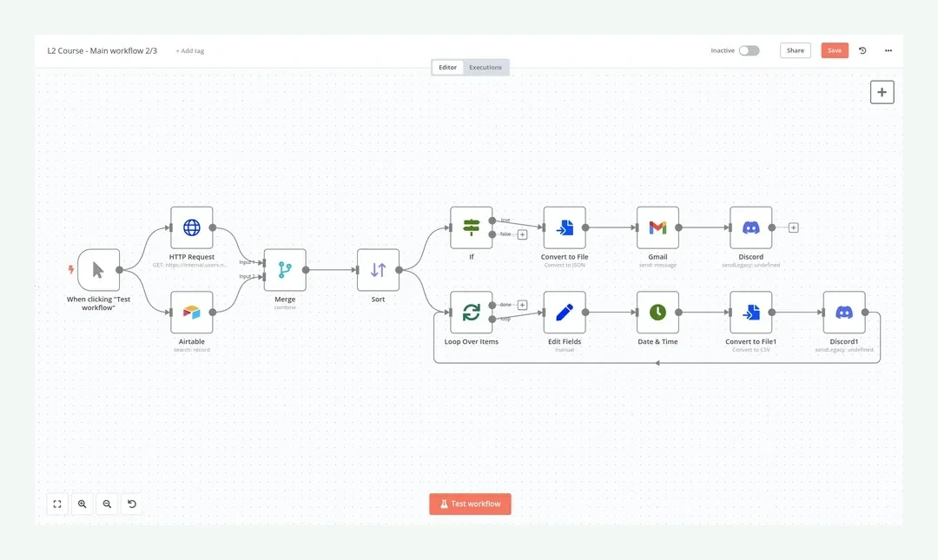Click the Airtable "search: record" subtitle
The width and height of the screenshot is (938, 560).
191,349
